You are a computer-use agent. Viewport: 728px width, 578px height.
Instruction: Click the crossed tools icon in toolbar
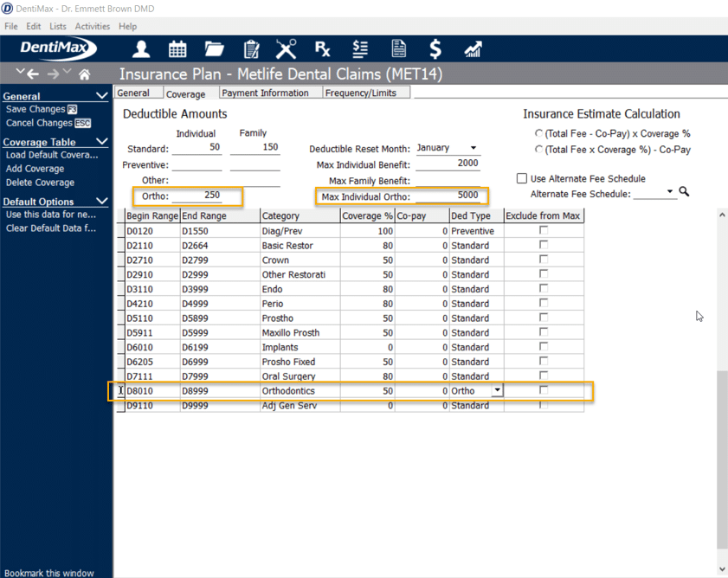pyautogui.click(x=287, y=49)
